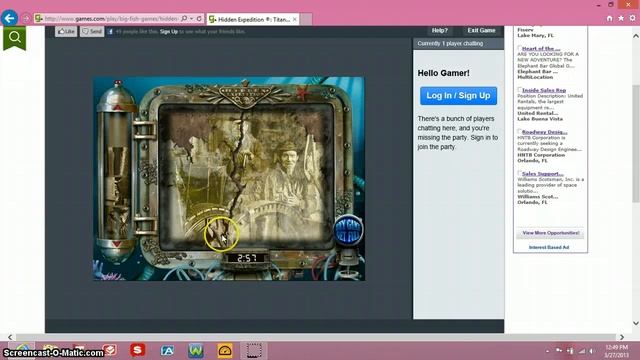Click the horizontal scrollbar left arrow
The width and height of the screenshot is (640, 360).
[10, 337]
